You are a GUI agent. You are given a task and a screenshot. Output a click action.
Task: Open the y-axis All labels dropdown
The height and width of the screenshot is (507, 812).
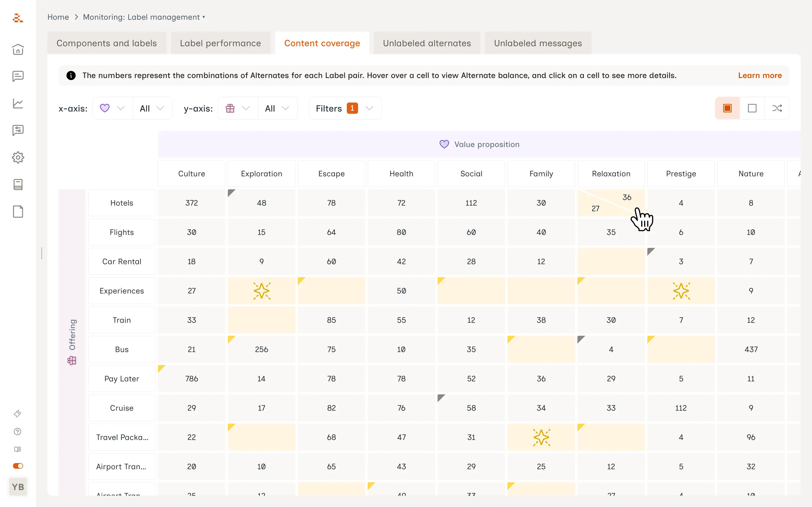pyautogui.click(x=277, y=108)
